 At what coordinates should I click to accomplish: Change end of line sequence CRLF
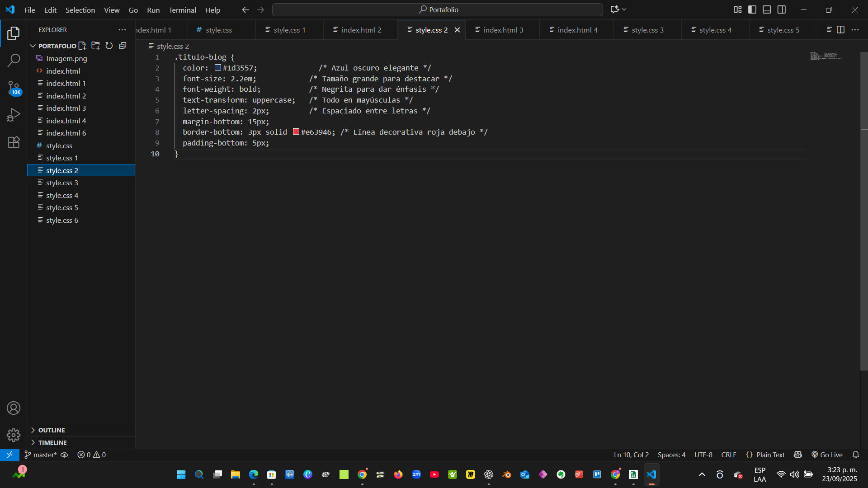click(x=729, y=455)
